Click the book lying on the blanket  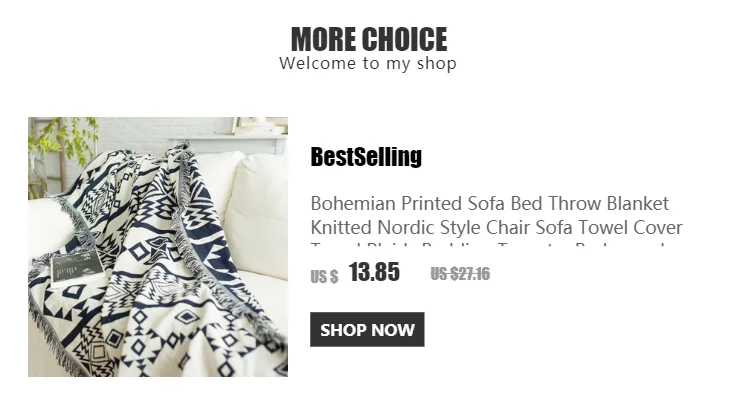click(x=77, y=267)
